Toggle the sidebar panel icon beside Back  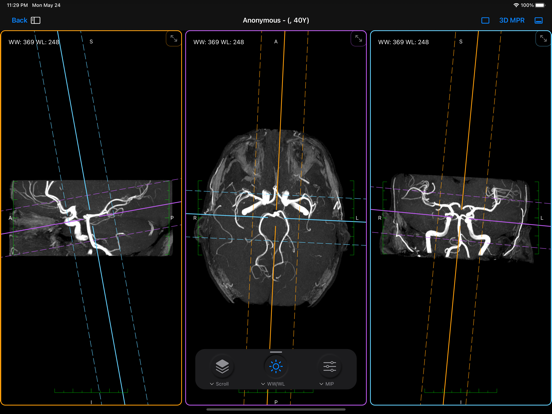pos(36,20)
